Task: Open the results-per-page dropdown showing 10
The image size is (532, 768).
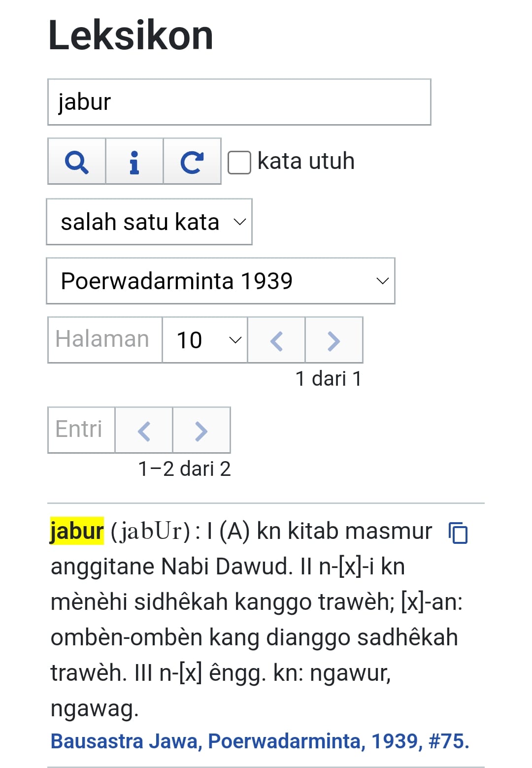Action: pos(205,340)
